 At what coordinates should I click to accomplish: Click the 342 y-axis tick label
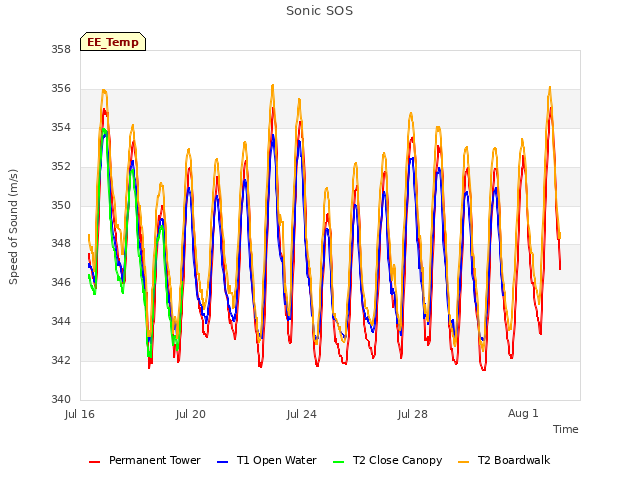click(x=61, y=360)
